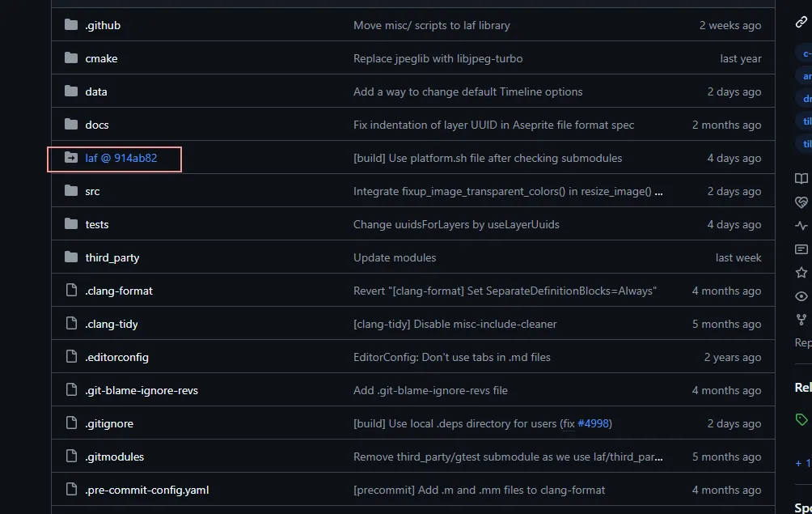Viewport: 812px width, 514px height.
Task: Open the .clang-format file
Action: pos(119,291)
